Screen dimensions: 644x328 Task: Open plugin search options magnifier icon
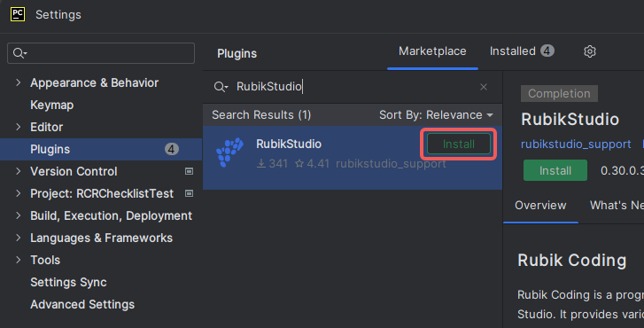tap(221, 87)
